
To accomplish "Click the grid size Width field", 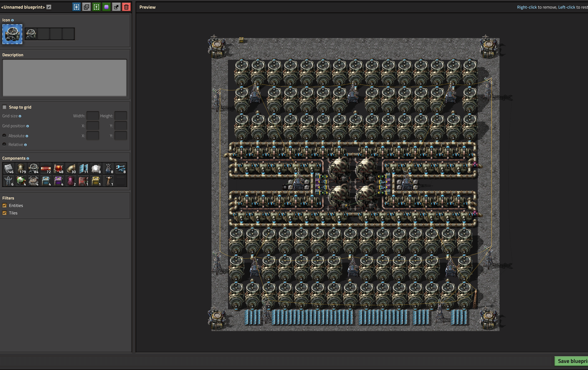I will click(x=93, y=116).
